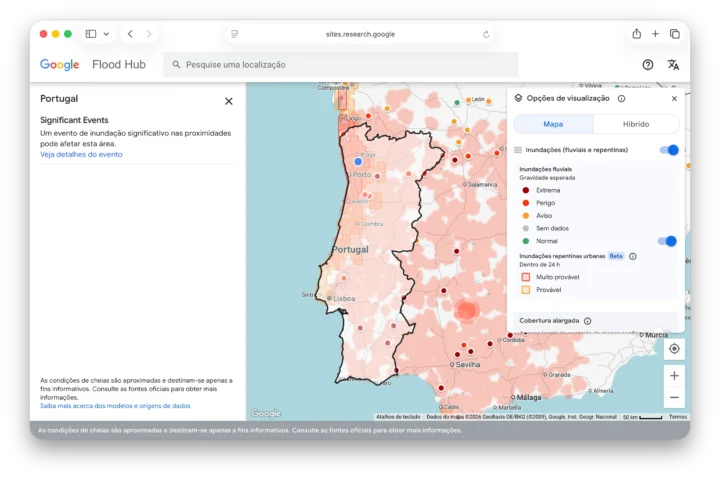Close the Opções de visualização panel
The width and height of the screenshot is (720, 479).
pos(674,99)
